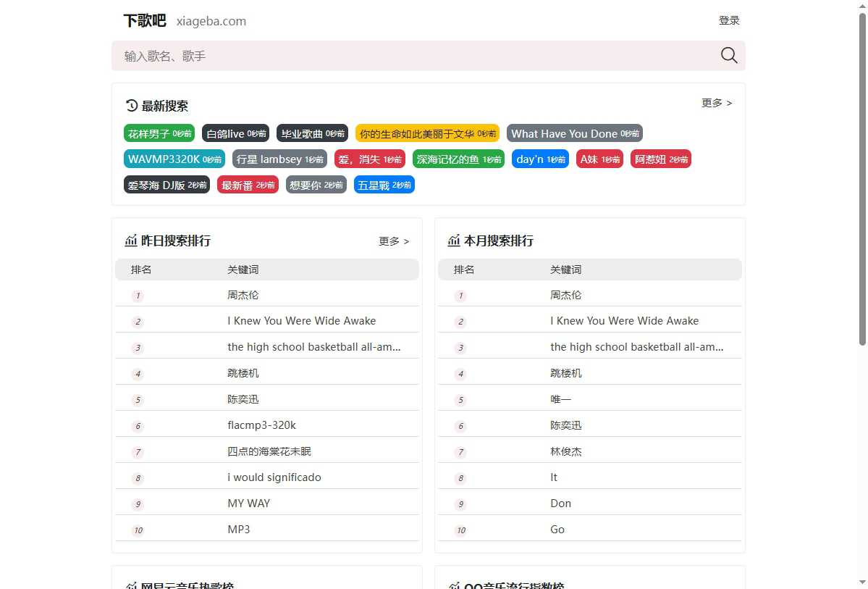Open 跳楼机 in this month's ranking
The height and width of the screenshot is (589, 868).
pos(565,373)
